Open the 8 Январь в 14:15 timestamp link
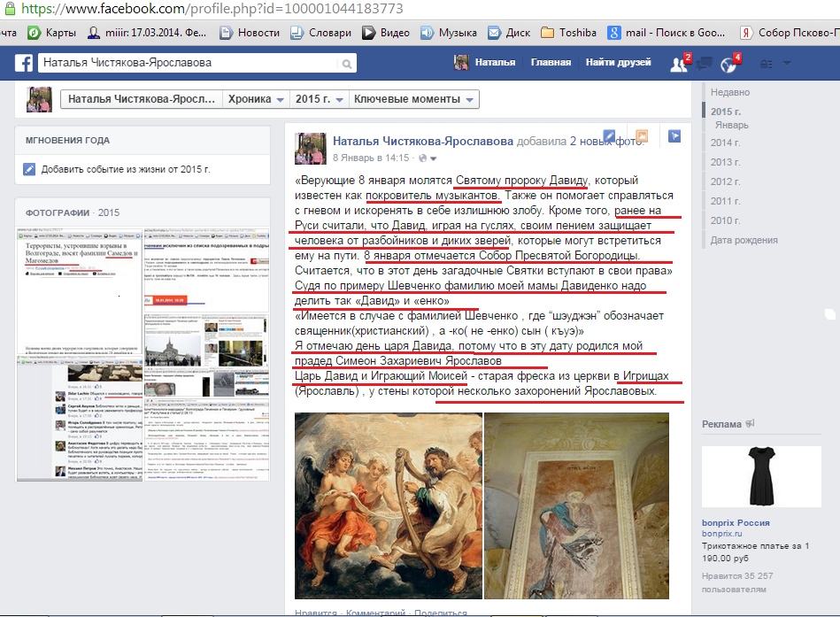Image resolution: width=840 pixels, height=617 pixels. [371, 158]
